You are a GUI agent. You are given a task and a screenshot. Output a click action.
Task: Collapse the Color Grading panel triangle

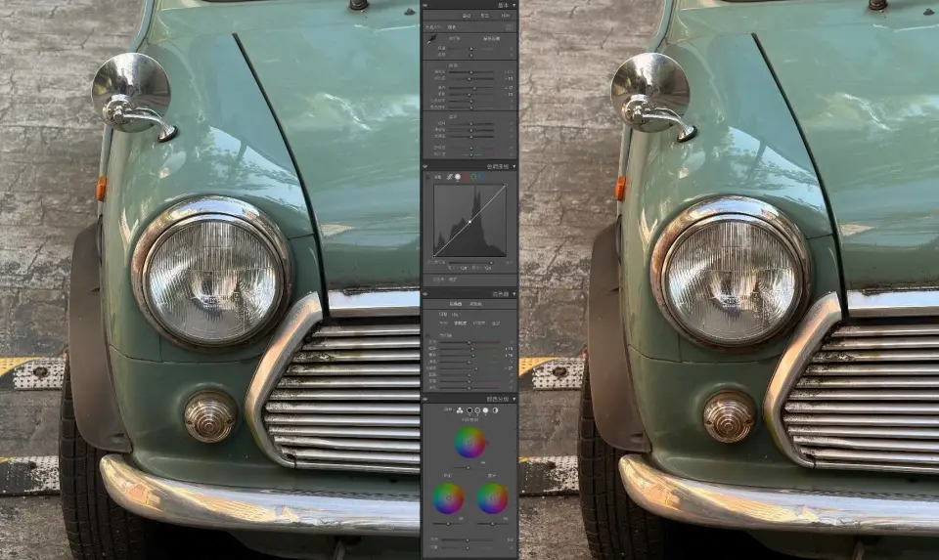click(514, 399)
